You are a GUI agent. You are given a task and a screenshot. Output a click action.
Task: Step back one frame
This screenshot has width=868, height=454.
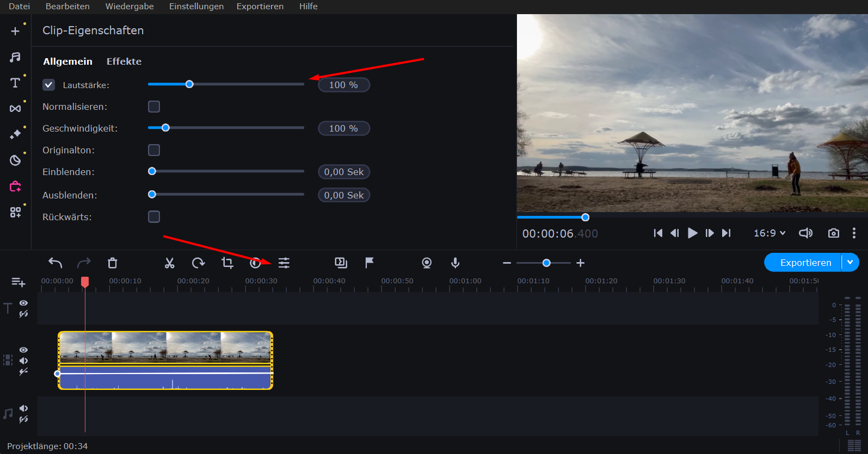(x=675, y=233)
